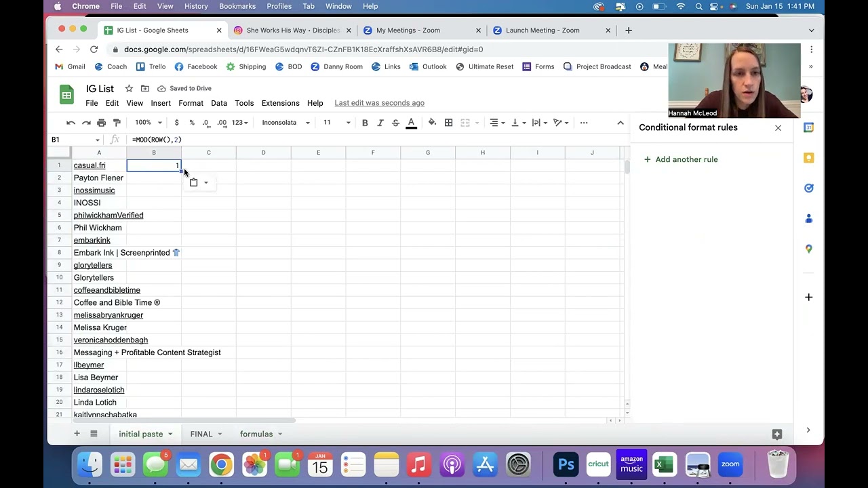The image size is (868, 488).
Task: Open Photoshop from the Dock
Action: pyautogui.click(x=566, y=465)
